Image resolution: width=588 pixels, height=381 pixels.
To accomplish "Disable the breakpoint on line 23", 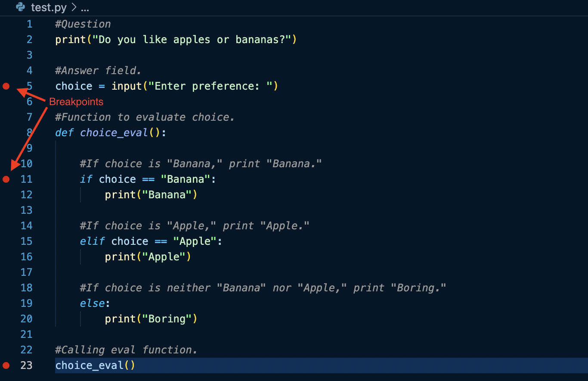I will [x=6, y=365].
